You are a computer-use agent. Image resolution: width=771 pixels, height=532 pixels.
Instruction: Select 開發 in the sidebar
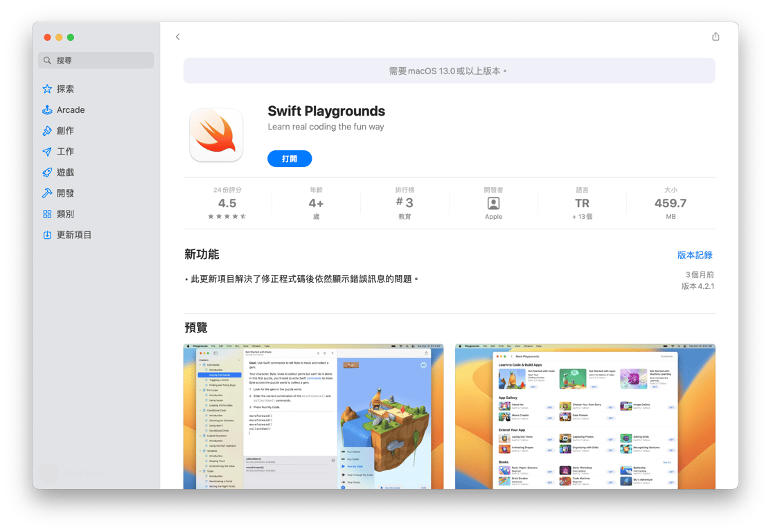(65, 193)
